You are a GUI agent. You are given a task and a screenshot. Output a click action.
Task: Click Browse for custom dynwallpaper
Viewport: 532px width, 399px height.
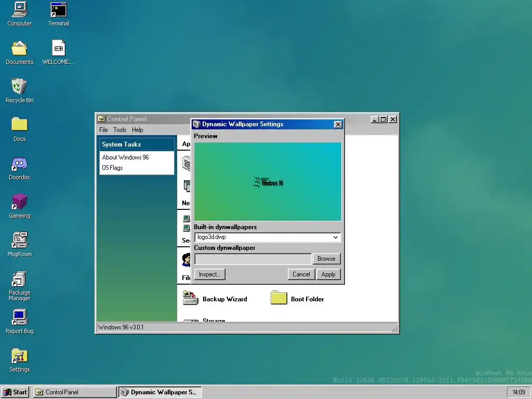[x=326, y=259]
